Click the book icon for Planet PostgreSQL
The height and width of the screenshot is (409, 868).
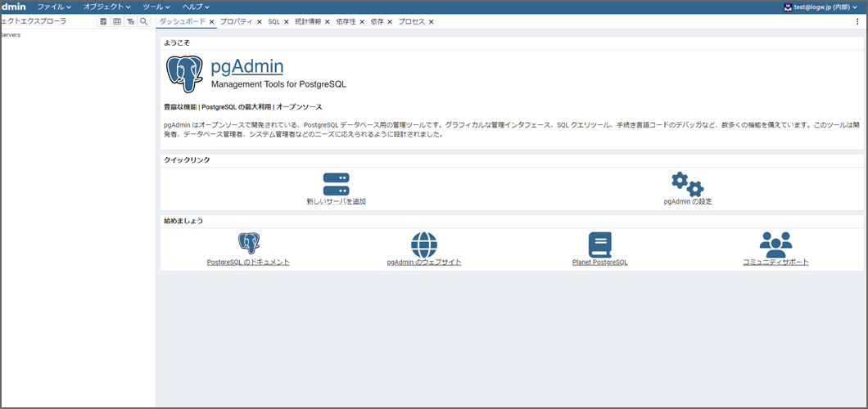(x=599, y=244)
